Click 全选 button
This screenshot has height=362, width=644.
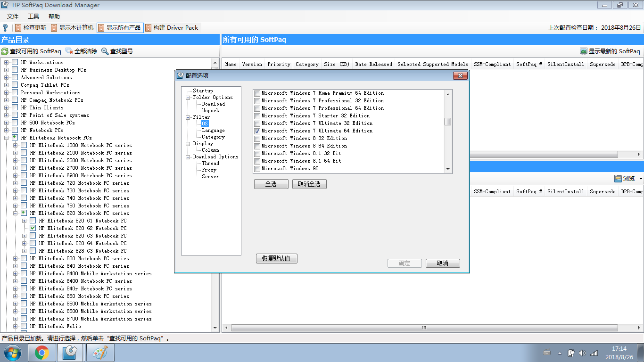(x=271, y=184)
